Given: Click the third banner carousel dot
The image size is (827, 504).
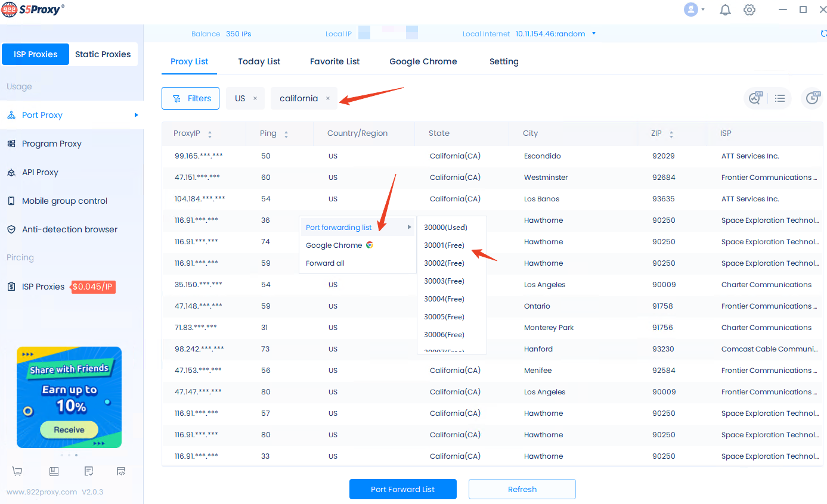Looking at the screenshot, I should (x=76, y=455).
